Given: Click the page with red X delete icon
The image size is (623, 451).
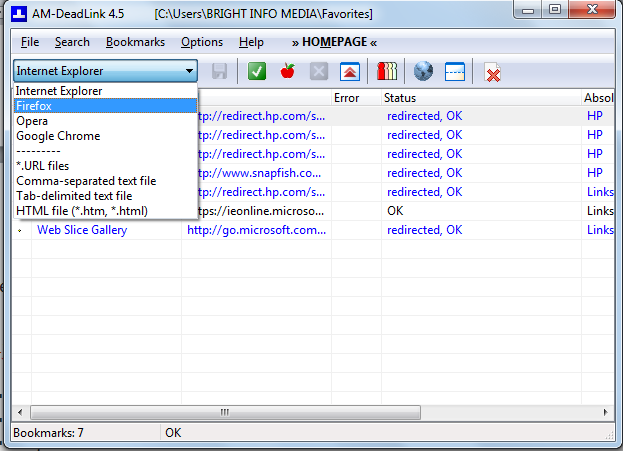Looking at the screenshot, I should [493, 73].
